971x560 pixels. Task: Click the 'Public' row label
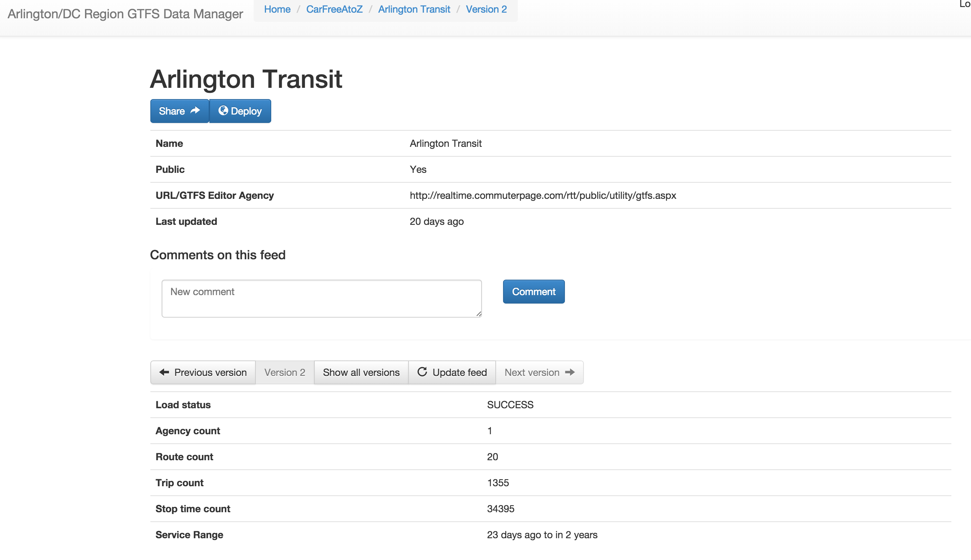tap(170, 170)
